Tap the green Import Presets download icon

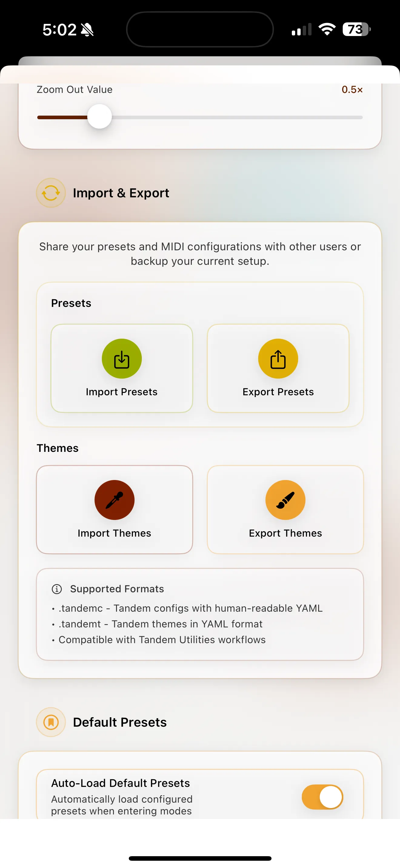[x=122, y=359]
